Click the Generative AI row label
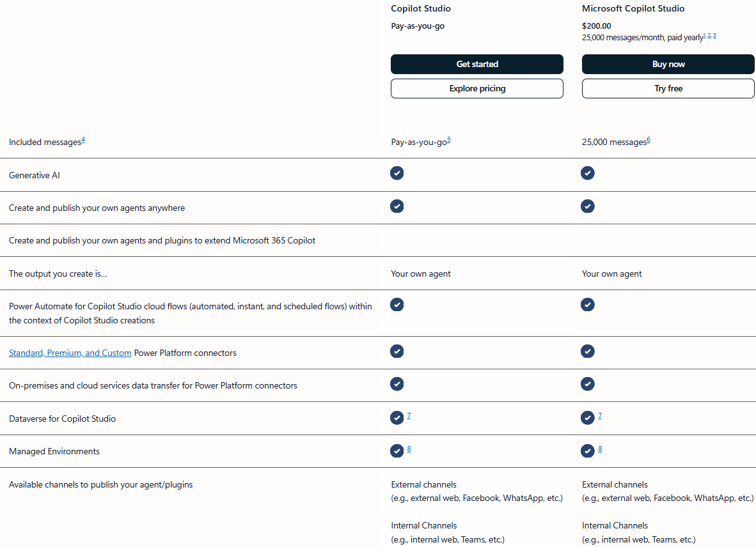The height and width of the screenshot is (547, 756). pyautogui.click(x=35, y=175)
